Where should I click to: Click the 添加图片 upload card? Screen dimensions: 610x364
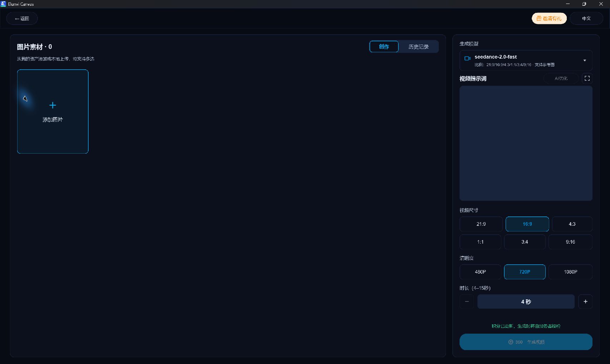click(53, 111)
